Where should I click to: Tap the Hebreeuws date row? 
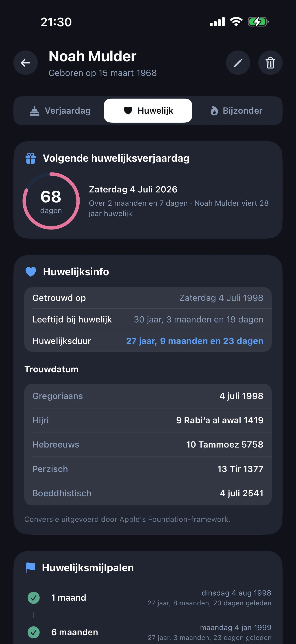[148, 445]
